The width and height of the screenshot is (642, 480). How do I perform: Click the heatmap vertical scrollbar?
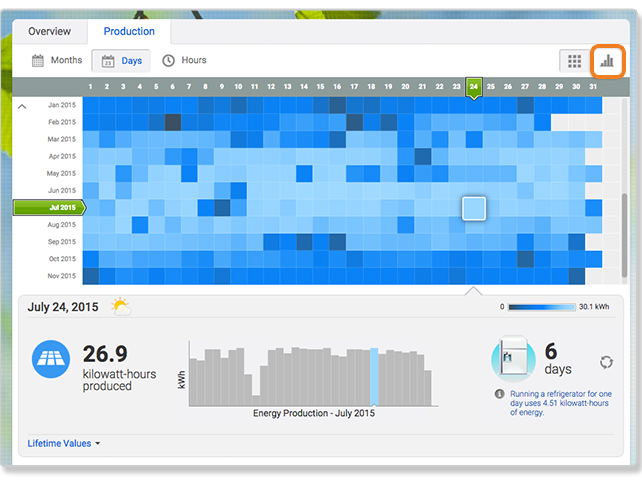click(624, 235)
